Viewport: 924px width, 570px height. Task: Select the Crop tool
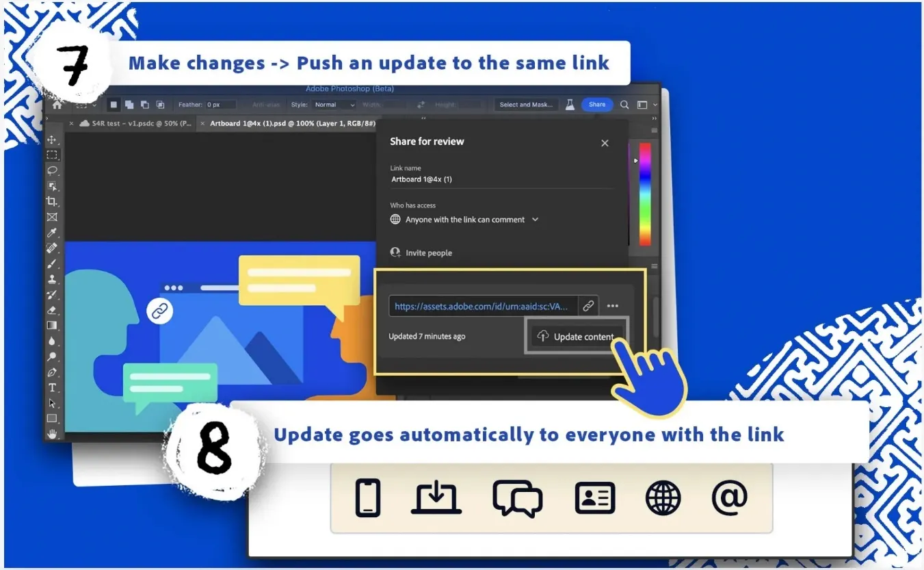(52, 201)
